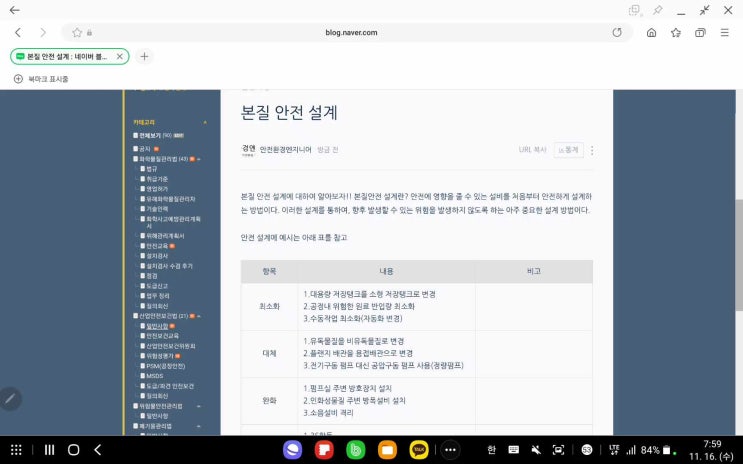Pin the window with the pushpin icon
This screenshot has width=743, height=464.
(658, 10)
